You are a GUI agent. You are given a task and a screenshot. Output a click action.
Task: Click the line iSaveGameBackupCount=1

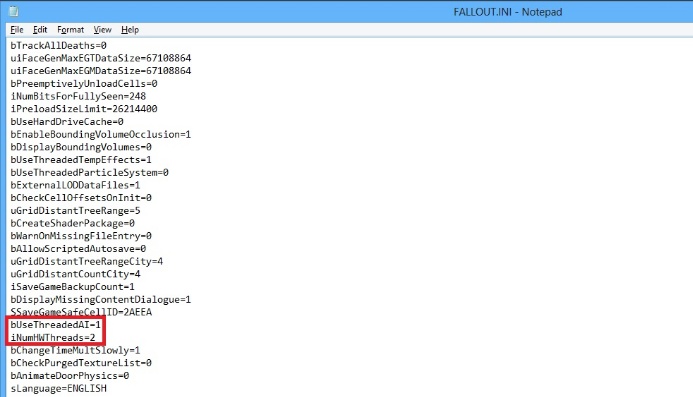click(x=72, y=287)
